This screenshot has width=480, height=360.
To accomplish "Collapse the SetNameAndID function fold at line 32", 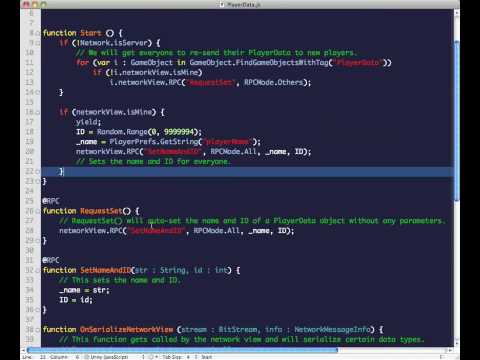I will tap(38, 270).
